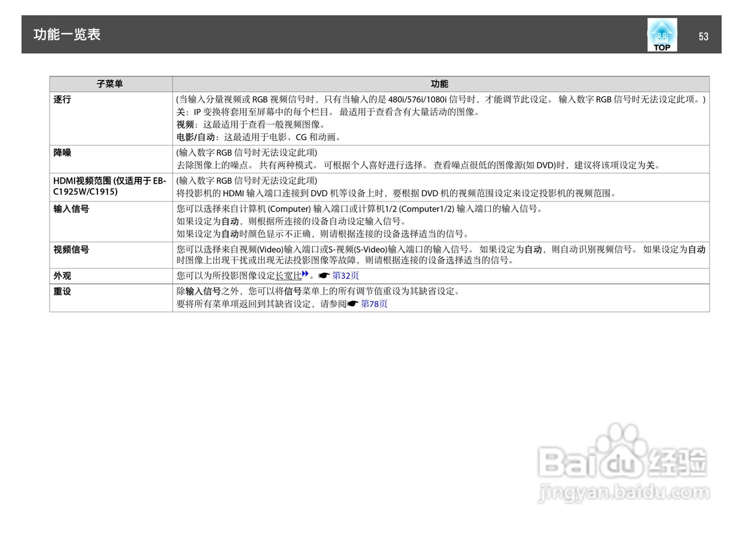The width and height of the screenshot is (756, 535).
Task: Select the 功能一览表 page heading
Action: coord(67,34)
